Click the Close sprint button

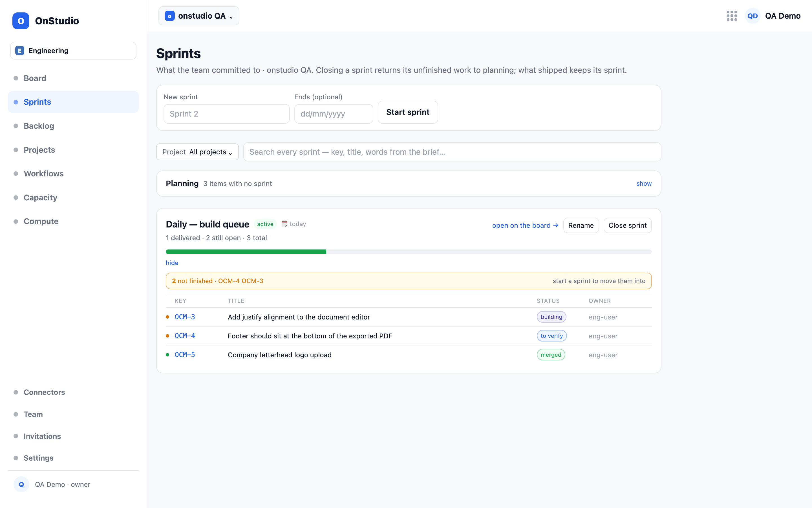627,225
